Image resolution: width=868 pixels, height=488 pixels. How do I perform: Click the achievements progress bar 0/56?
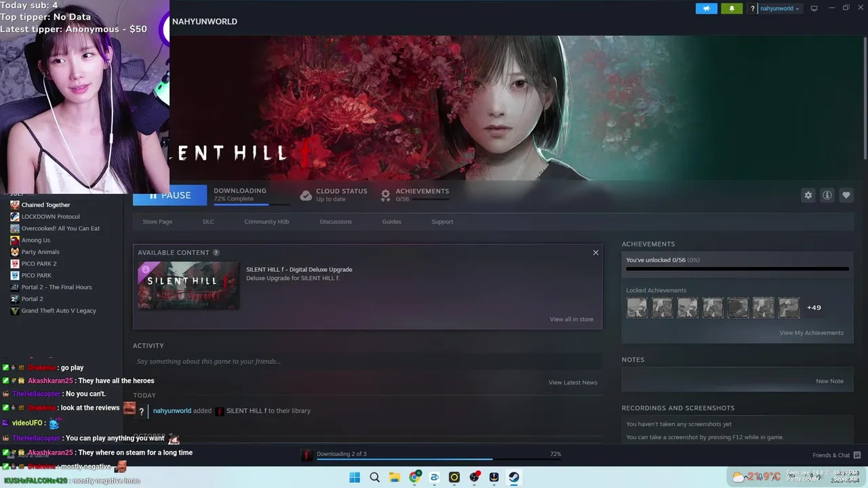pos(737,269)
